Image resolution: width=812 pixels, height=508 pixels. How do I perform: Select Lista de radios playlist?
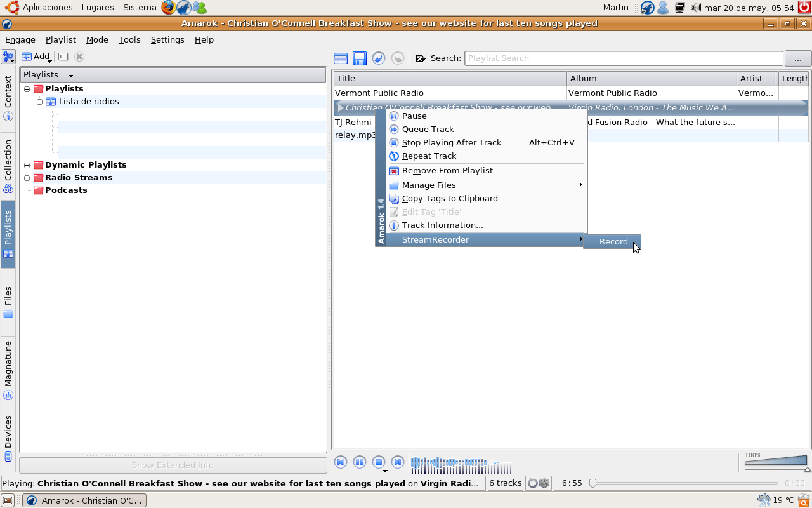coord(89,102)
